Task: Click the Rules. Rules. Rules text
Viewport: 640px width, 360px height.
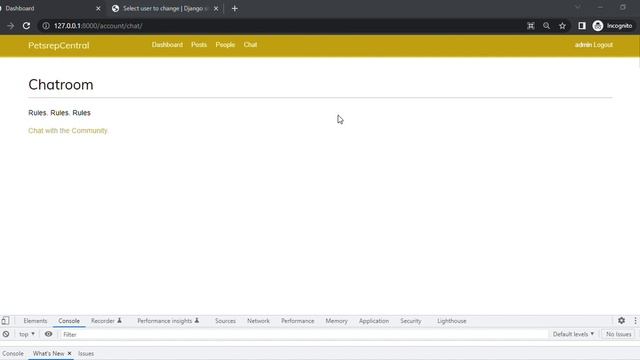Action: pos(60,113)
